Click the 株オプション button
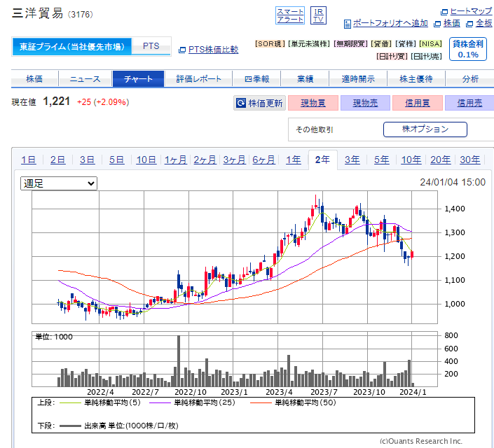The image size is (494, 448). pos(425,129)
